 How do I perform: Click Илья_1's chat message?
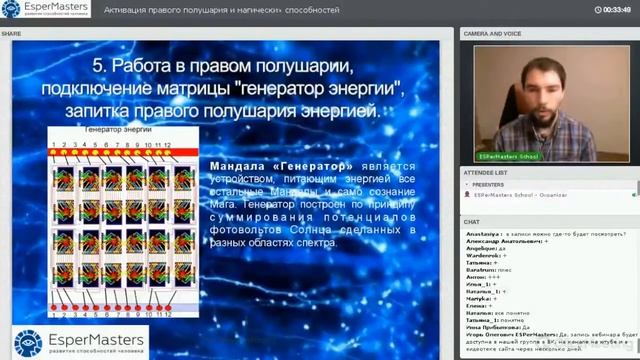point(481,284)
